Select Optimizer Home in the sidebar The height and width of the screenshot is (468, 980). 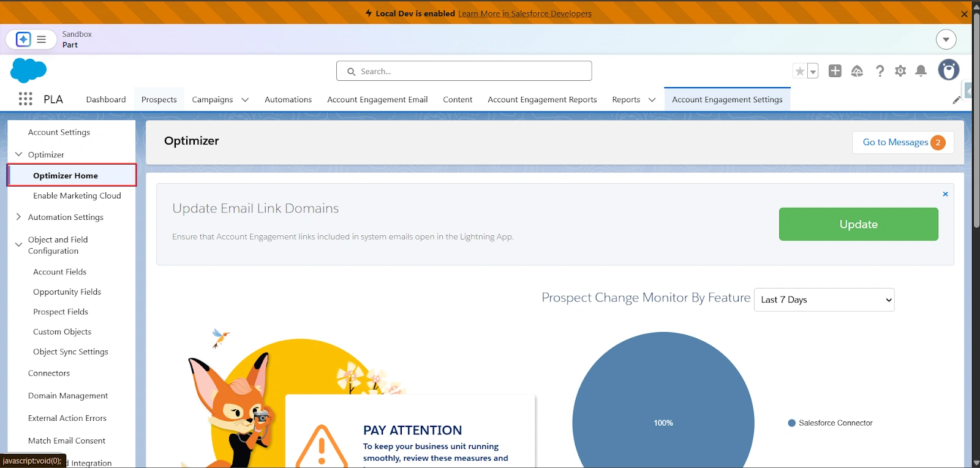(x=72, y=175)
